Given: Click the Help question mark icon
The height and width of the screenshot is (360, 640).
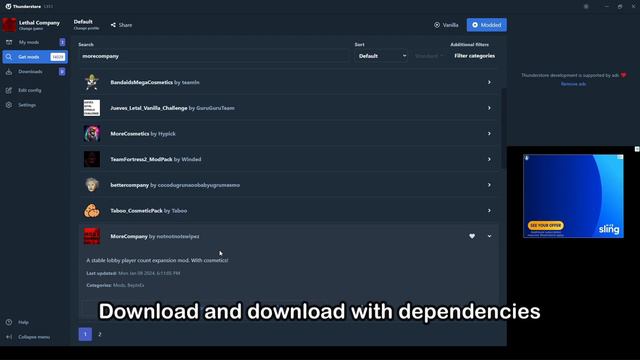Looking at the screenshot, I should (x=9, y=322).
